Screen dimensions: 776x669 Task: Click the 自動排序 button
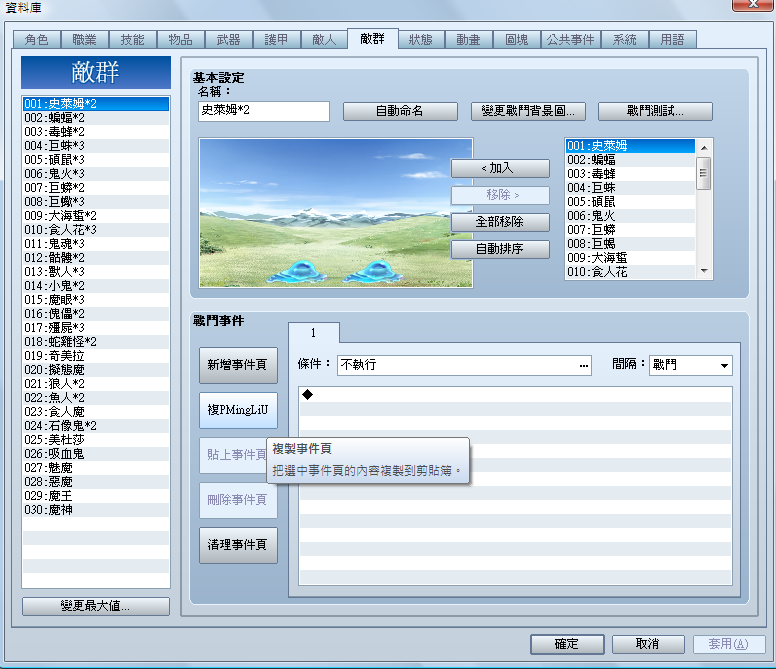[500, 249]
